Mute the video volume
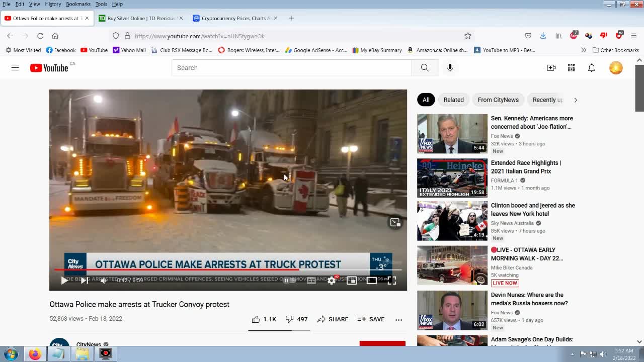Viewport: 644px width, 362px height. point(104,281)
